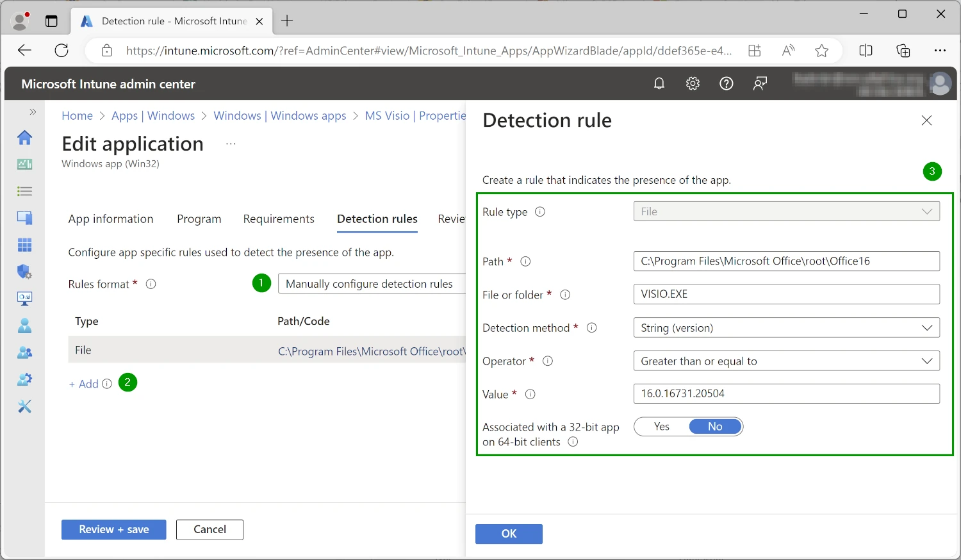This screenshot has width=961, height=560.
Task: Open notifications bell icon
Action: point(659,83)
